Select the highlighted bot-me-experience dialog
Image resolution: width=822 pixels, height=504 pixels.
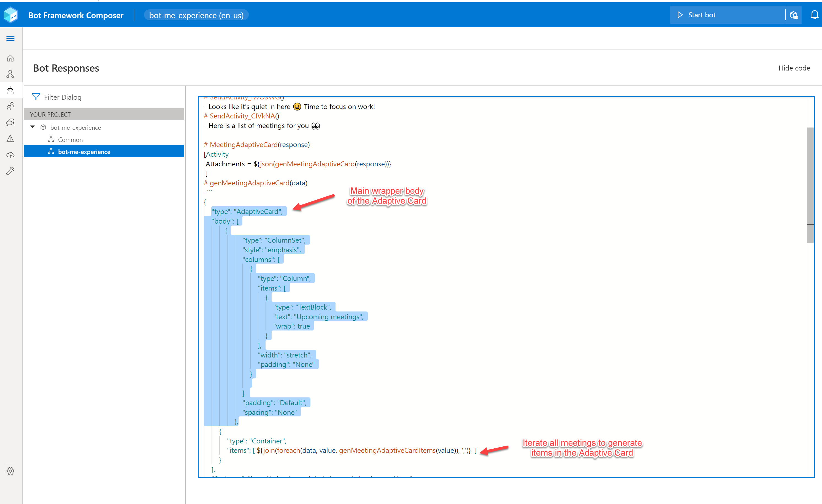pos(104,151)
